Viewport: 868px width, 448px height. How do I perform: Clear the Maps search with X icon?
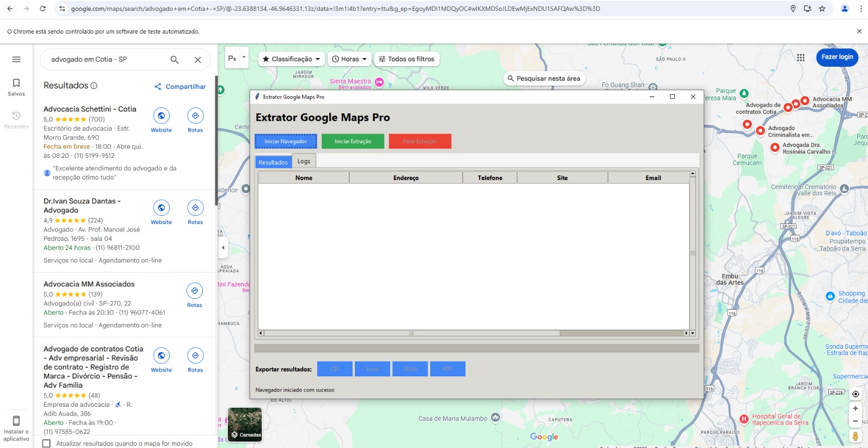click(198, 60)
